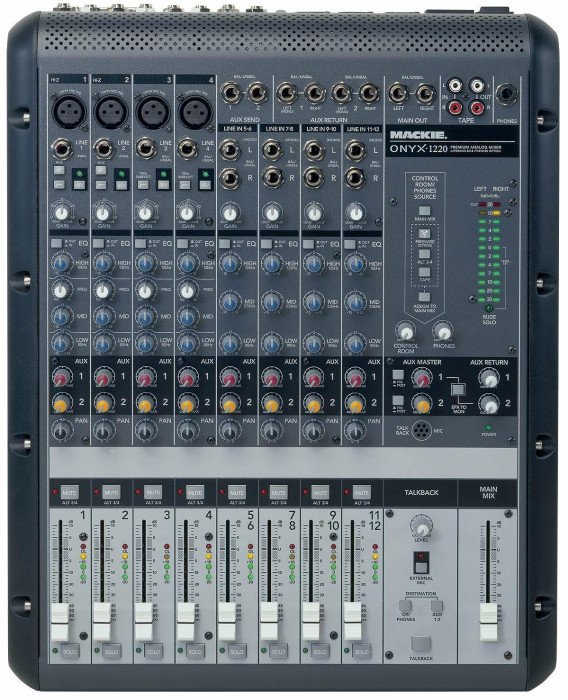Mute channel 1 with its MUTE button
Screen dimensions: 568x700
(69, 492)
